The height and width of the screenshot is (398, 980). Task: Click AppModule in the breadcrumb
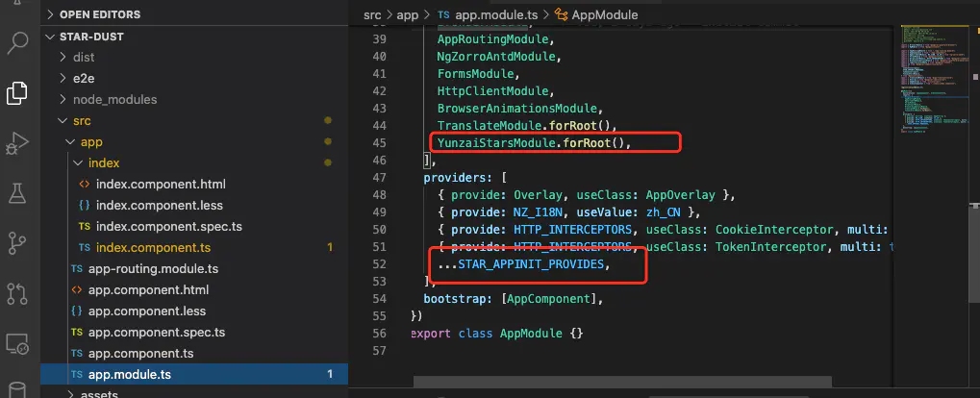click(x=608, y=15)
